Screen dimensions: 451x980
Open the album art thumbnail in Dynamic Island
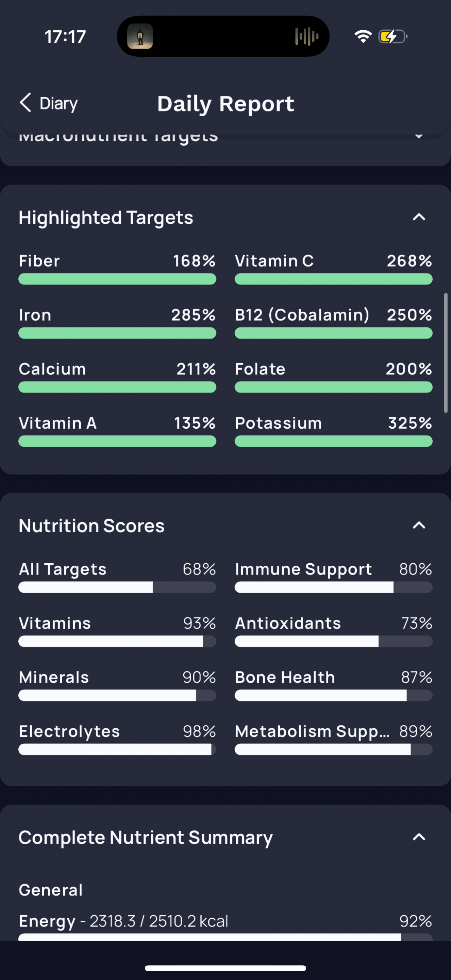click(x=140, y=37)
